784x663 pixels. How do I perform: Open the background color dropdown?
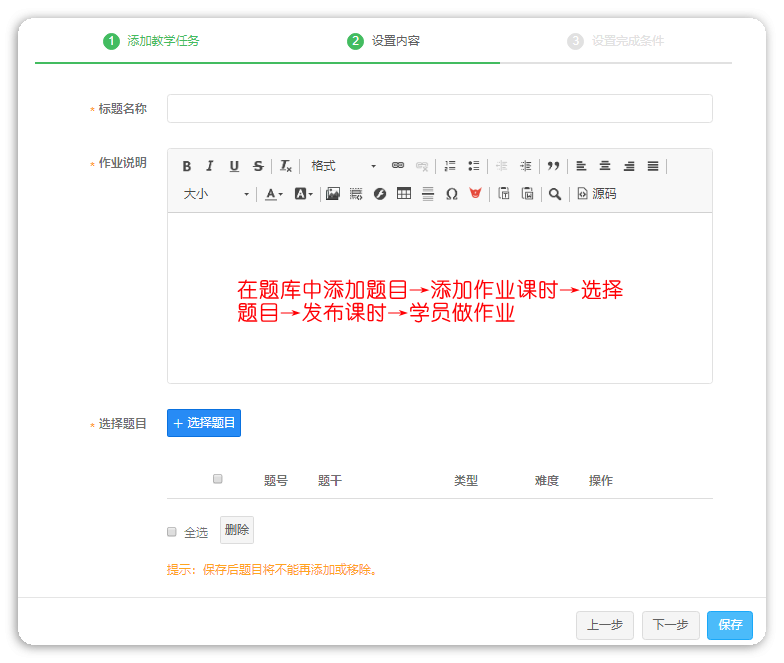(303, 194)
